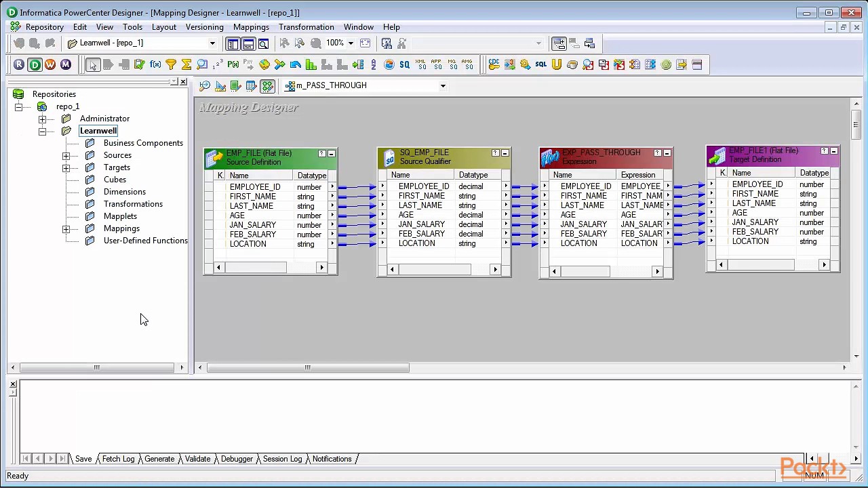This screenshot has height=488, width=868.
Task: Open the Repository menu
Action: pos(45,27)
